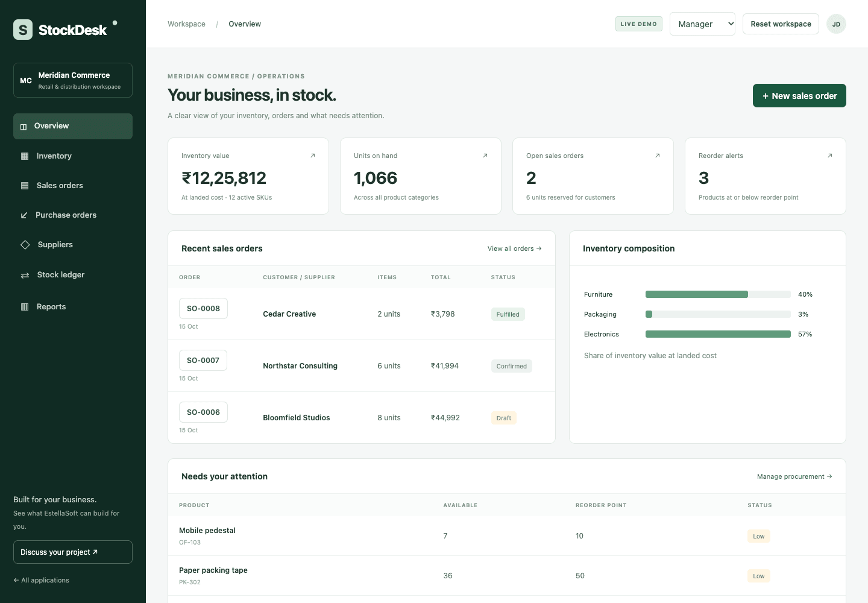The height and width of the screenshot is (603, 868).
Task: Click the JD user avatar
Action: click(836, 24)
